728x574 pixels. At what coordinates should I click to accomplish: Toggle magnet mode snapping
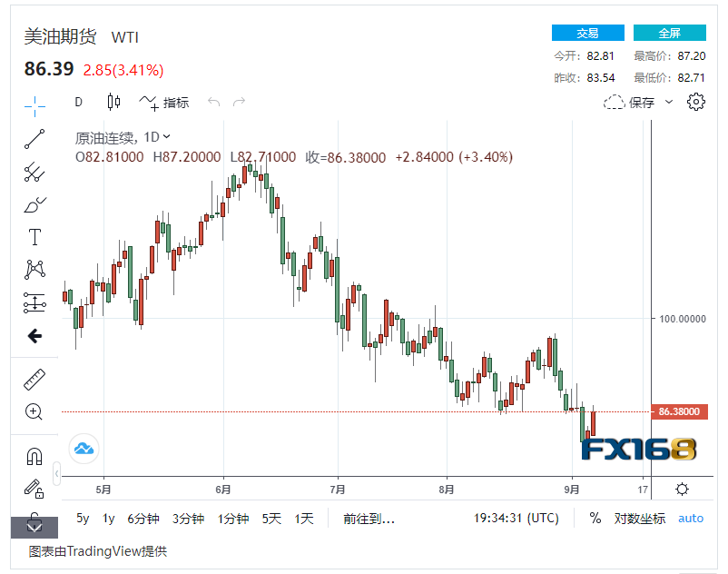coord(34,457)
